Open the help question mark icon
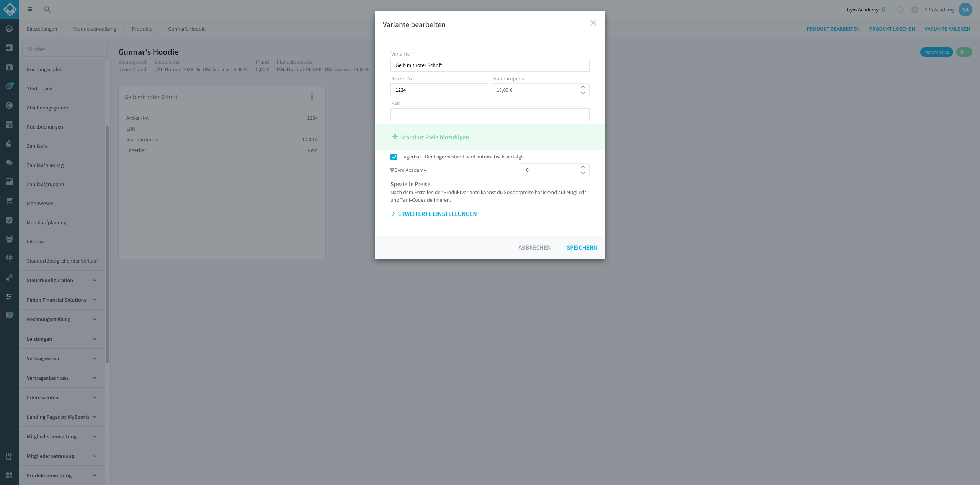This screenshot has height=485, width=980. click(x=901, y=10)
